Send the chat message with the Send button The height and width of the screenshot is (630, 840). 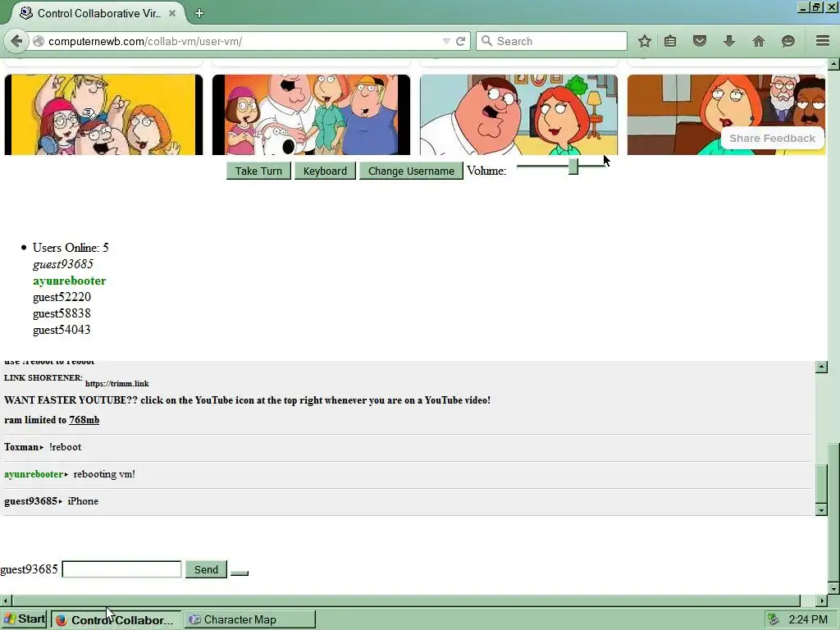(x=206, y=569)
